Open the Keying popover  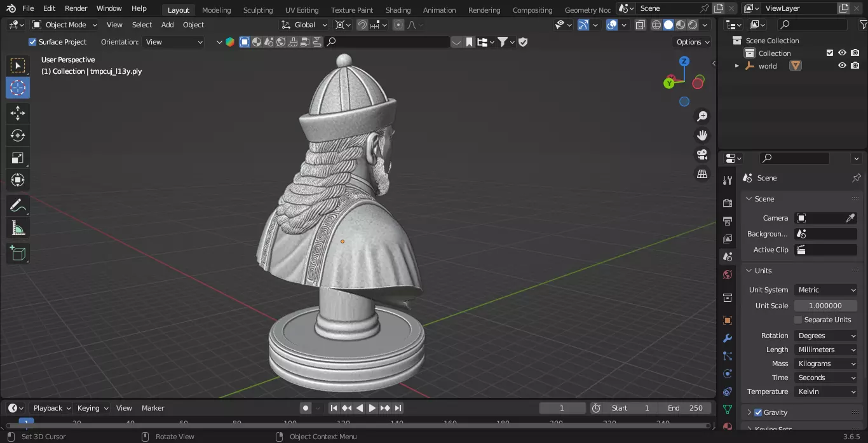click(x=92, y=408)
